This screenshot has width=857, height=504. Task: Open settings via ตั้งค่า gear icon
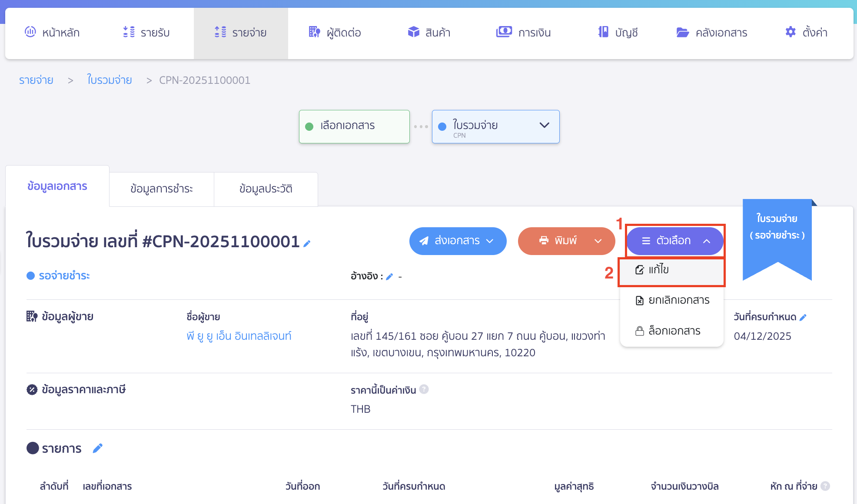coord(791,32)
